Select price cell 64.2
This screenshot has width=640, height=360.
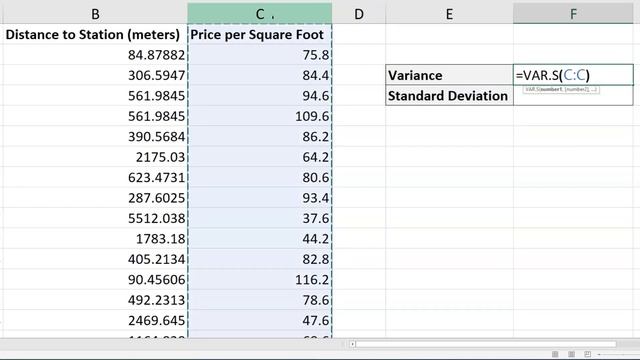coord(260,157)
